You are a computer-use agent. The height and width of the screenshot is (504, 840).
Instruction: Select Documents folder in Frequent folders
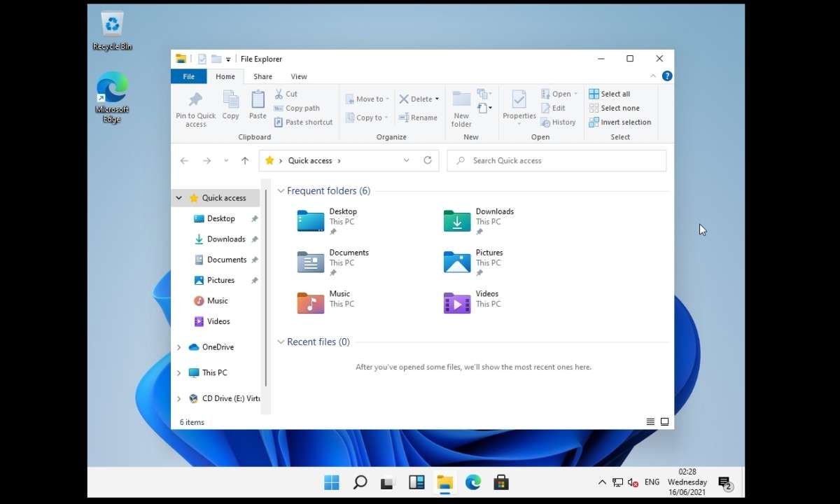[333, 262]
